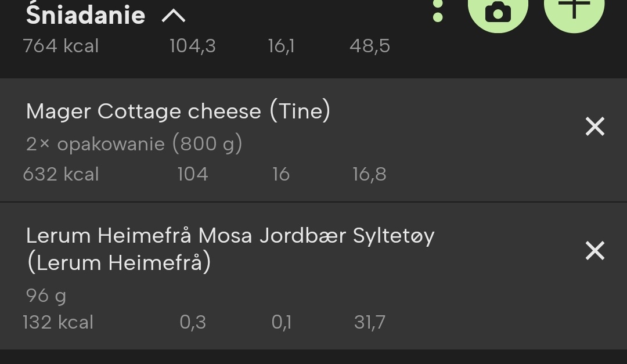Tap the 104,3 breakfast total value

[x=192, y=46]
